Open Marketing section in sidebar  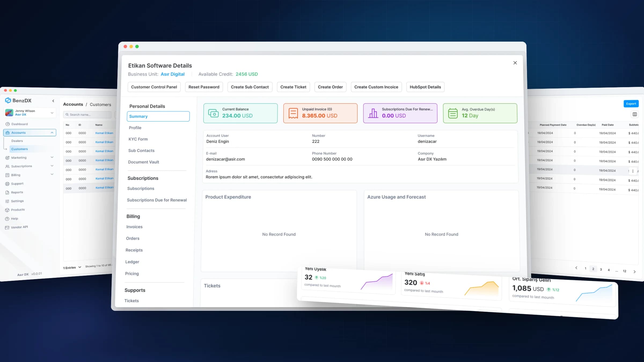tap(16, 158)
